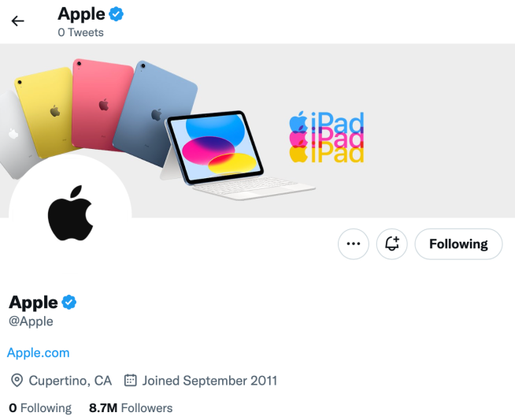View the 0 Following list

point(40,407)
